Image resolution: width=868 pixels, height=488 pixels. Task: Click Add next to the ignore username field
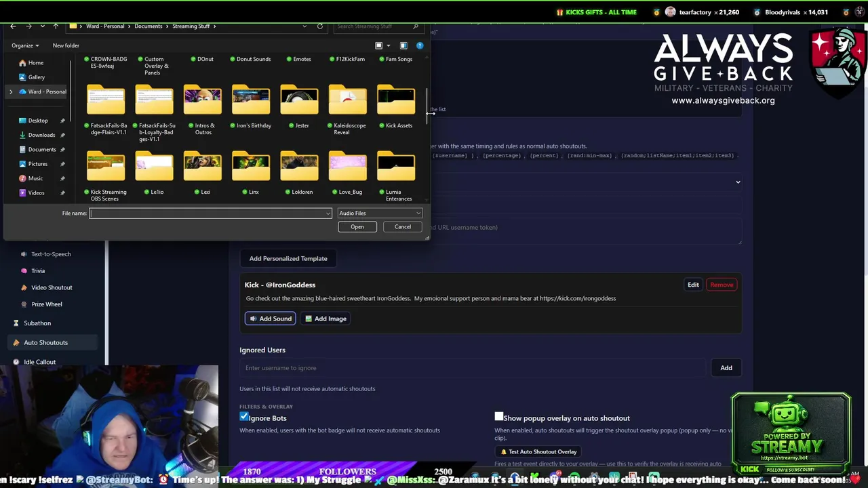[x=726, y=368]
